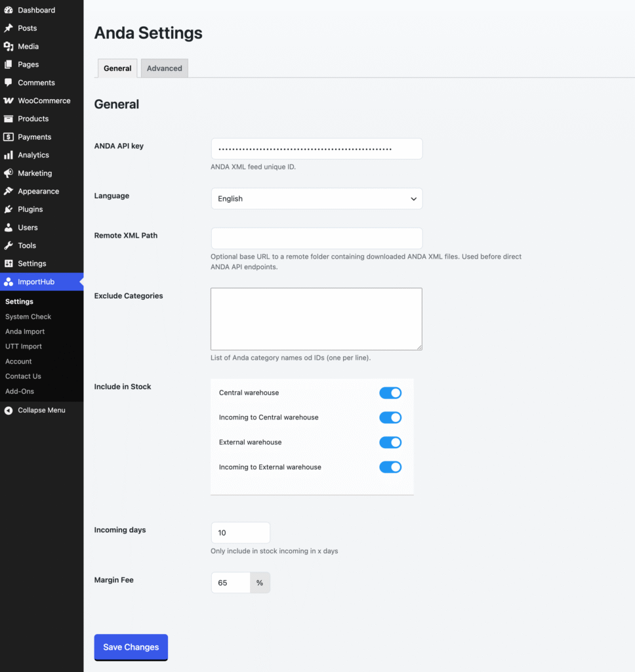The width and height of the screenshot is (635, 672).
Task: Click the 'Include in Stock' label
Action: (123, 387)
